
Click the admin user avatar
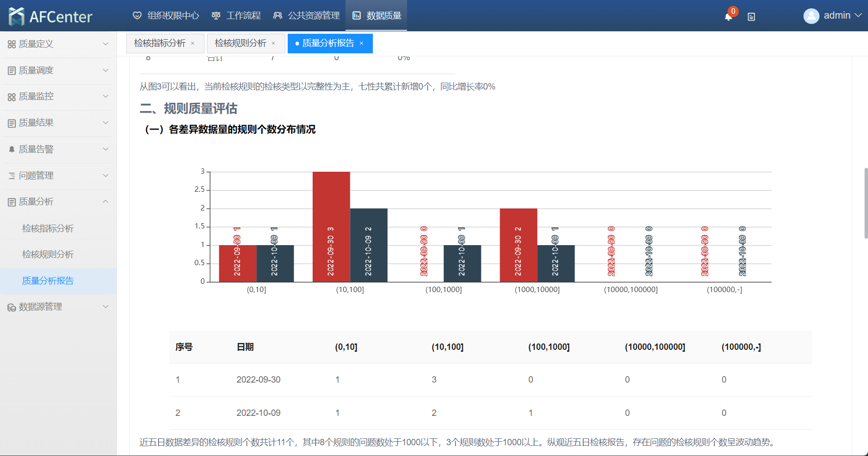coord(811,16)
